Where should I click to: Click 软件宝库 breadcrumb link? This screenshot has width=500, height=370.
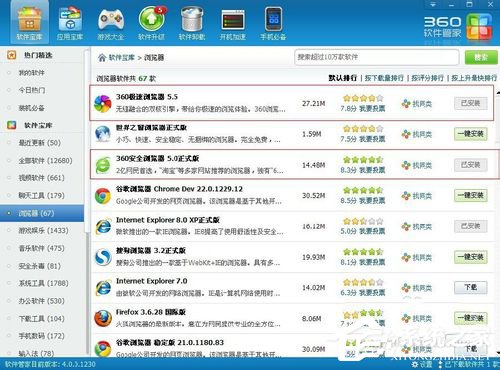121,58
